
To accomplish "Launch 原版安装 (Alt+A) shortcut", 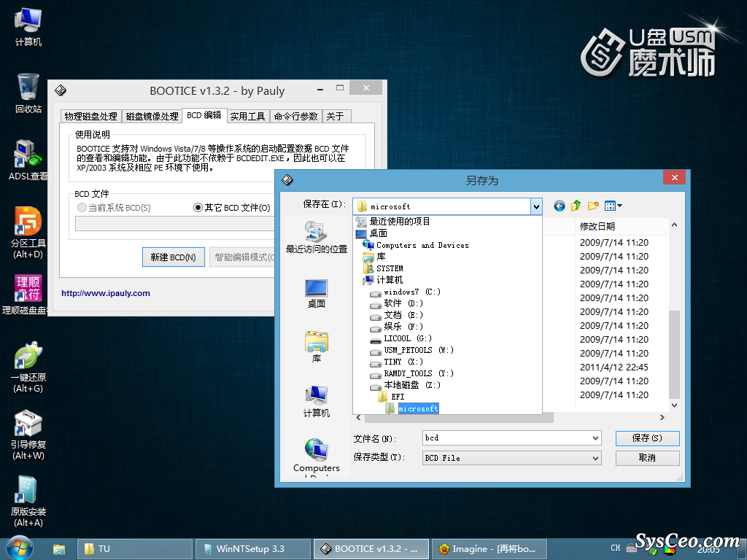I will (28, 502).
